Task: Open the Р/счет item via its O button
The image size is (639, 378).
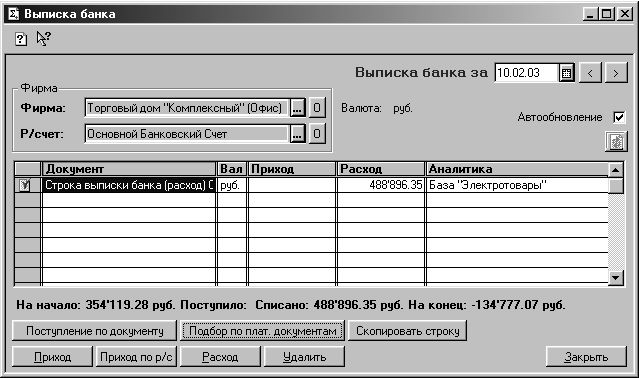Action: (x=317, y=134)
